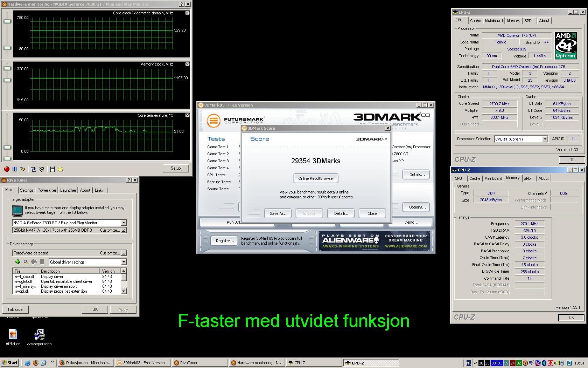Screen dimensions: 588x368
Task: Select nv4_disp.dll row in driver list
Action: point(66,277)
